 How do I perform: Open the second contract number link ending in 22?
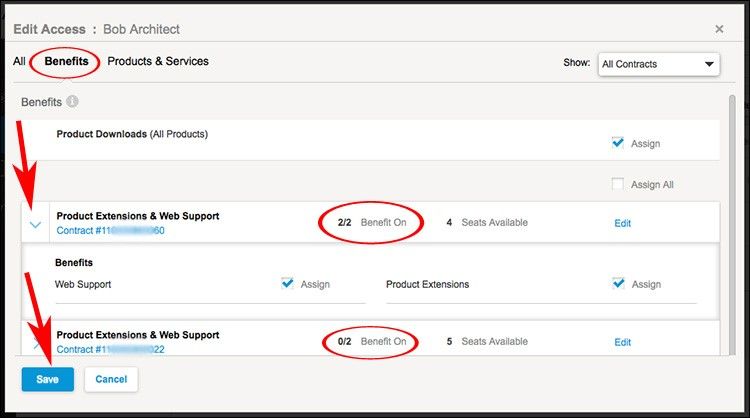[110, 349]
